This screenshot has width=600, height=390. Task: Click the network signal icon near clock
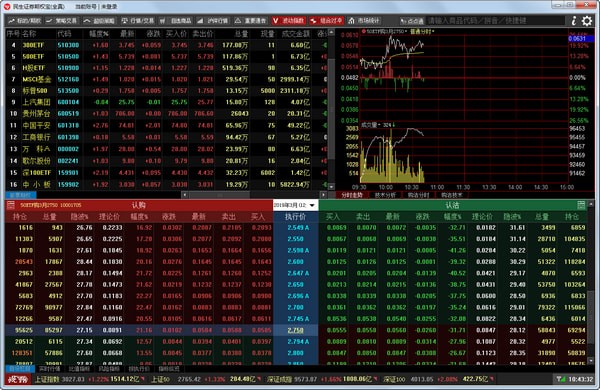point(561,379)
